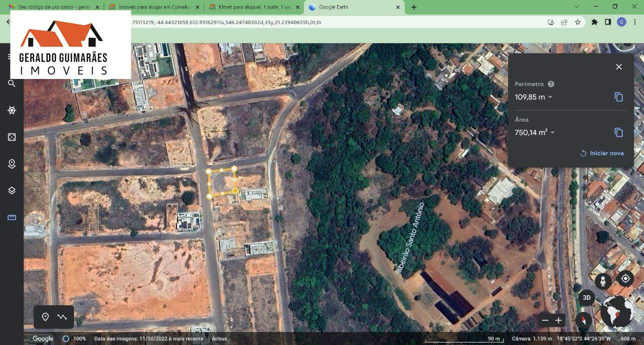Switch to the Kitnet para aluguel tab
The image size is (644, 345).
(x=254, y=7)
